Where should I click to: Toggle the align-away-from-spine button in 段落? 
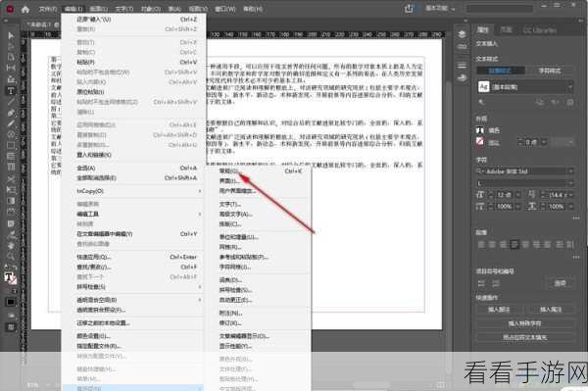[570, 245]
